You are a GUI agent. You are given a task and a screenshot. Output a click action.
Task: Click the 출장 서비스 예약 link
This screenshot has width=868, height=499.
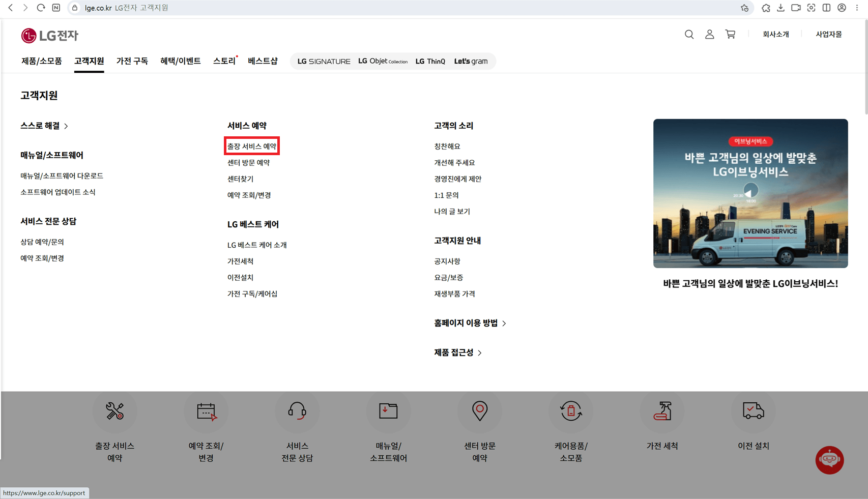pos(251,146)
